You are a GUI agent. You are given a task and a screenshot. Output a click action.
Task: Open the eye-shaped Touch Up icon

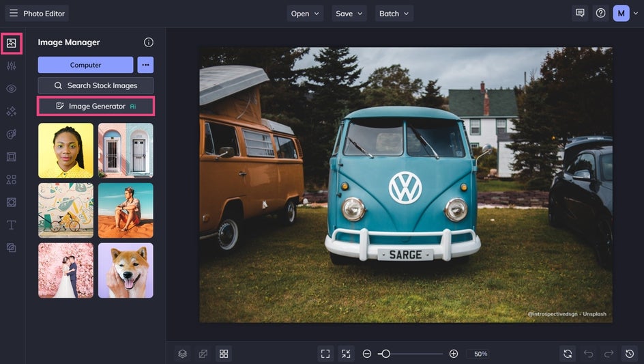[12, 88]
